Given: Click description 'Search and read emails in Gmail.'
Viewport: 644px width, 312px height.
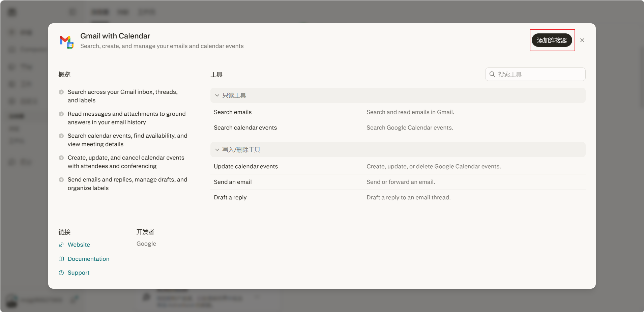Looking at the screenshot, I should 410,112.
